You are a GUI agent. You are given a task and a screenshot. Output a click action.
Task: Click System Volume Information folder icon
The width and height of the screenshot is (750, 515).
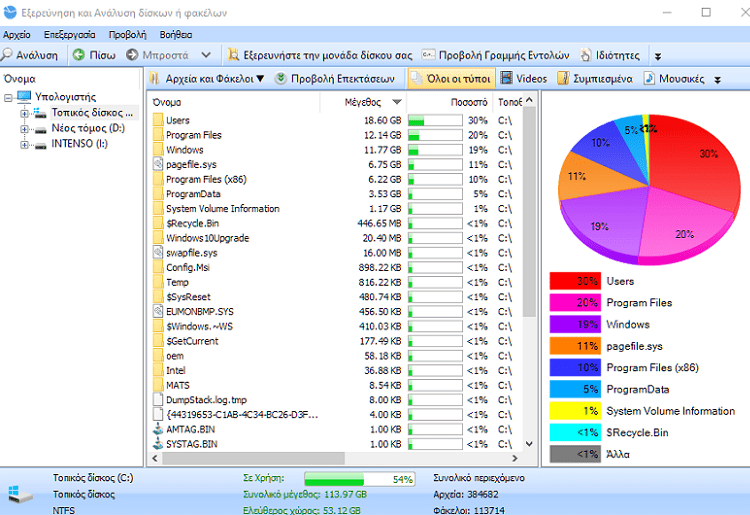[x=158, y=208]
